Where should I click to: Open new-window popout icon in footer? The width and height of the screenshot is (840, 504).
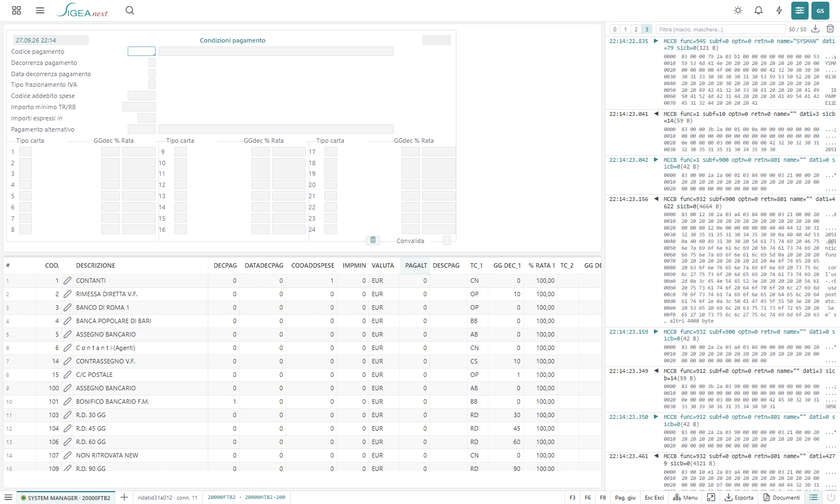[x=711, y=497]
